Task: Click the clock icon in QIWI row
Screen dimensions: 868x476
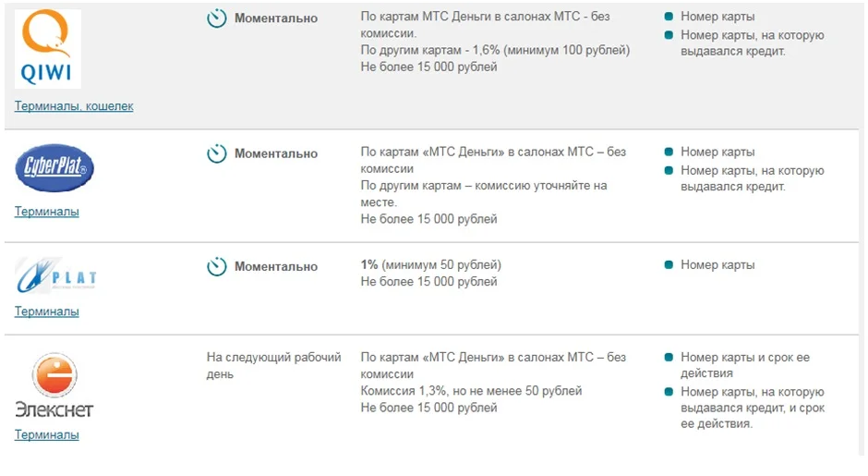Action: click(x=216, y=18)
